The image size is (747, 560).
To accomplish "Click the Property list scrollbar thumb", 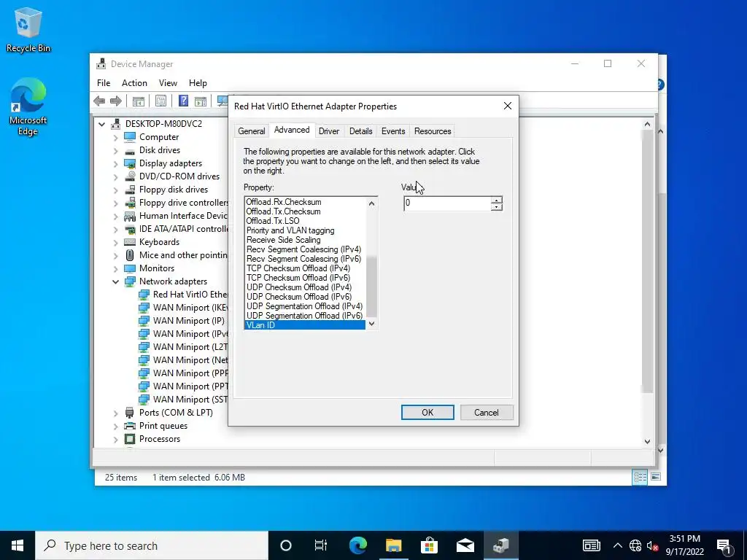I will click(371, 287).
